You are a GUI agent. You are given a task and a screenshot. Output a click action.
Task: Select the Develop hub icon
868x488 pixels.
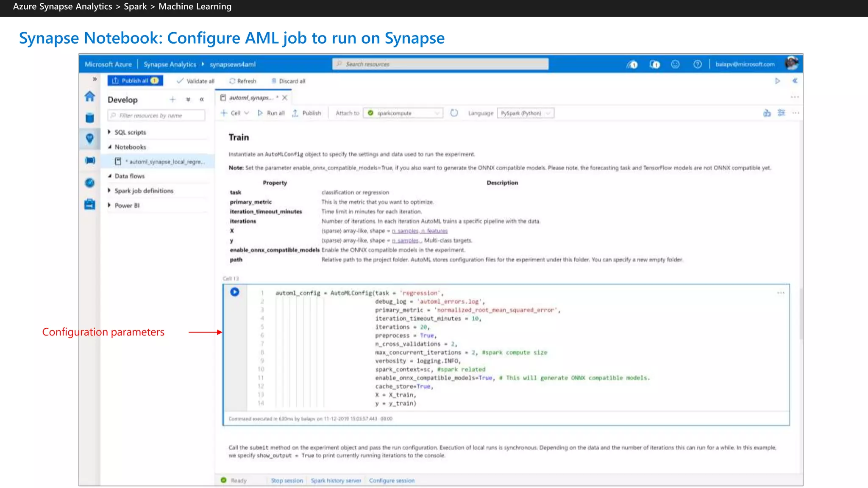[x=89, y=139]
